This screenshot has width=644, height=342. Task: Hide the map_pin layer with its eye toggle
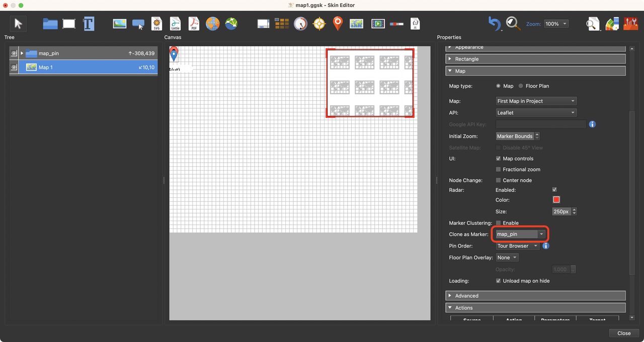tap(14, 53)
